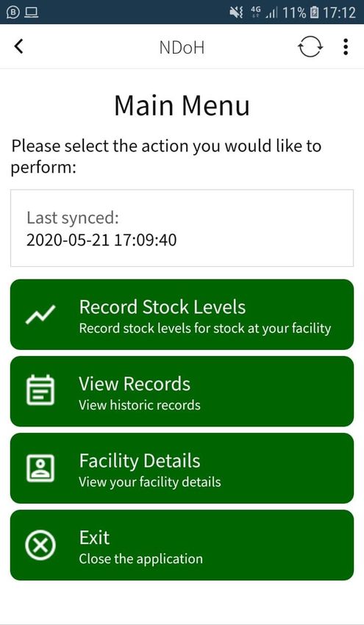Tap the circled X exit icon
Screen dimensions: 364x625
pyautogui.click(x=40, y=545)
